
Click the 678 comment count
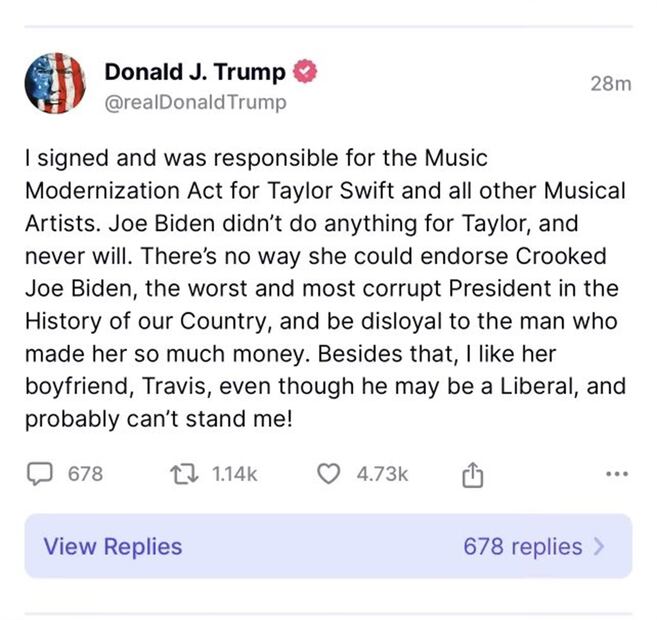(85, 474)
